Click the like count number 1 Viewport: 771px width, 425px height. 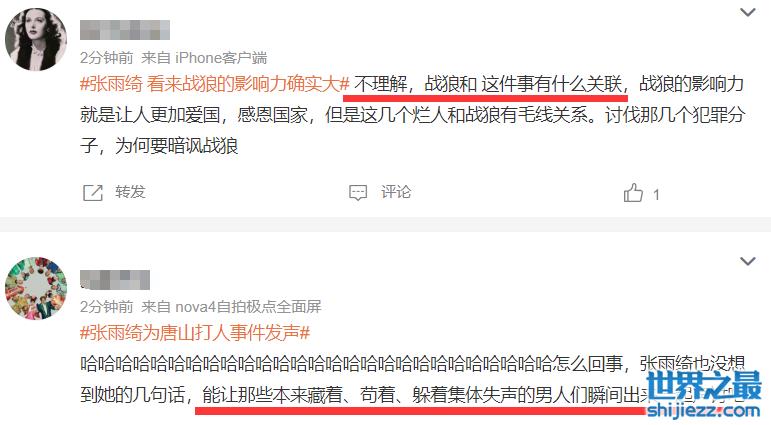[656, 195]
